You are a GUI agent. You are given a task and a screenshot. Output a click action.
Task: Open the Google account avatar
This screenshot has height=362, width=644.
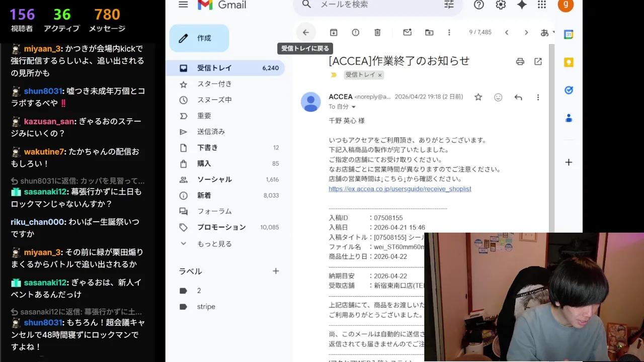[x=566, y=5]
